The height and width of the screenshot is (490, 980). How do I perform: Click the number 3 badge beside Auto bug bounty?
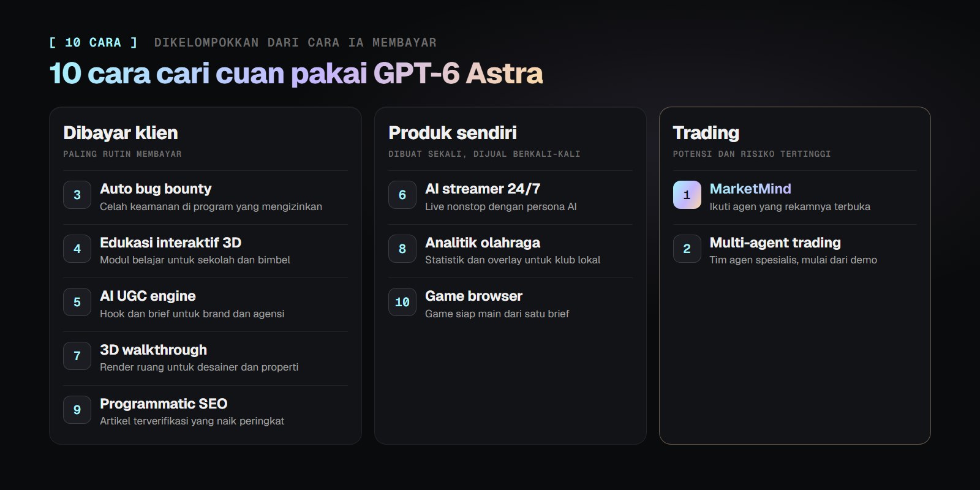(x=77, y=195)
